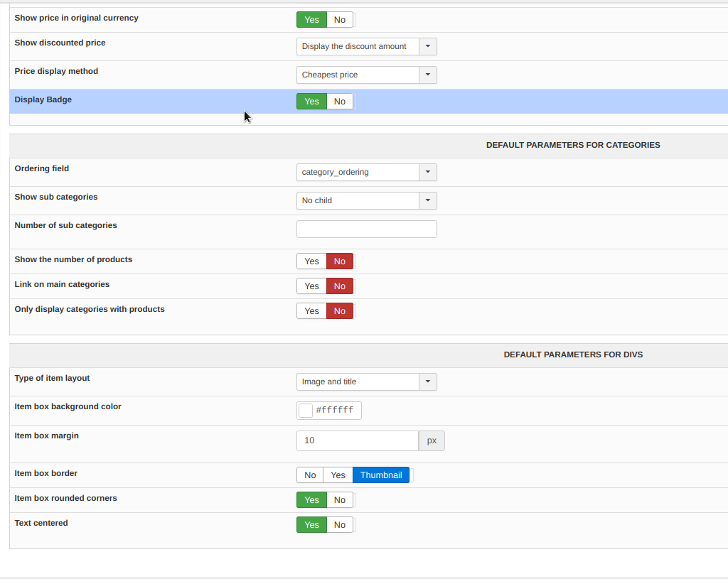The width and height of the screenshot is (728, 579).
Task: Click the Ordering field label
Action: pyautogui.click(x=42, y=168)
